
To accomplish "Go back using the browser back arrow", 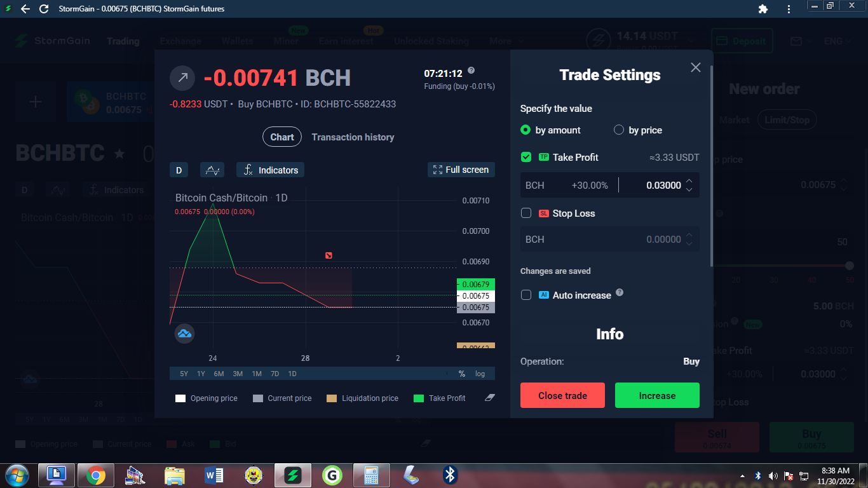I will point(25,9).
